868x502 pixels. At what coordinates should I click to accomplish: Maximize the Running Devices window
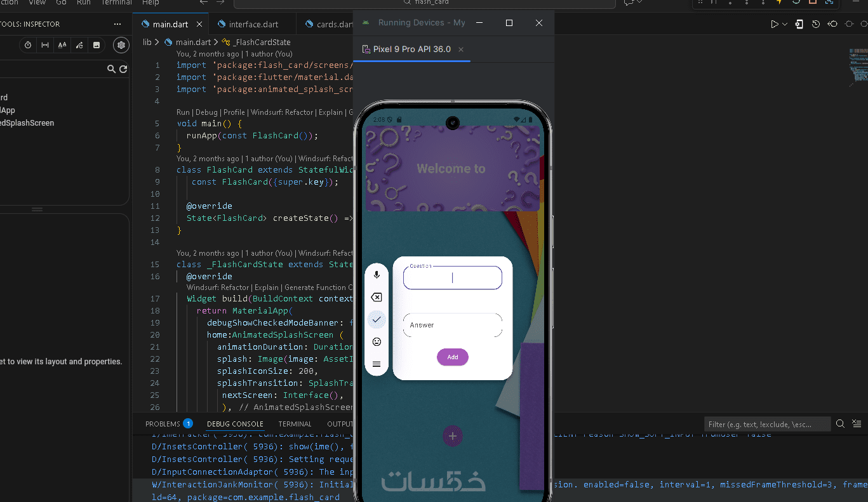coord(509,23)
